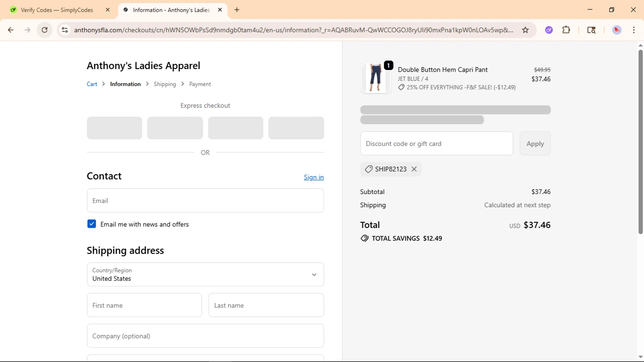The image size is (644, 362).
Task: Click TOTAL SAVINGS $12.49 text
Action: click(x=407, y=238)
